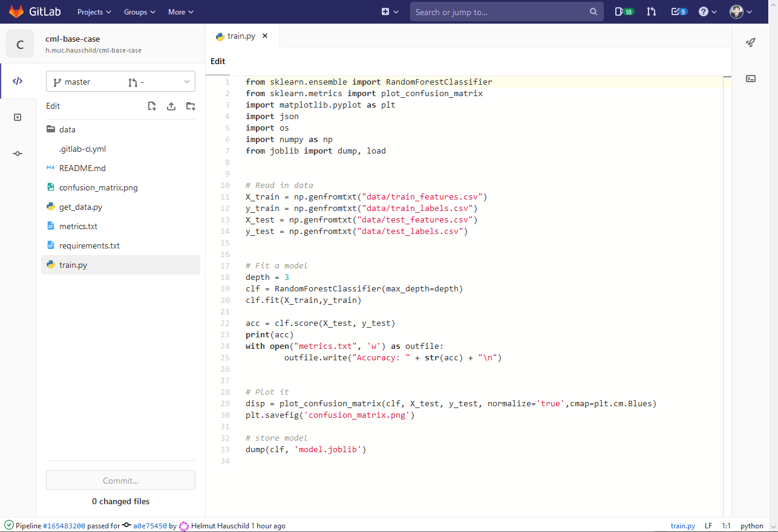This screenshot has width=778, height=532.
Task: Click the pipeline passed status icon
Action: click(9, 525)
